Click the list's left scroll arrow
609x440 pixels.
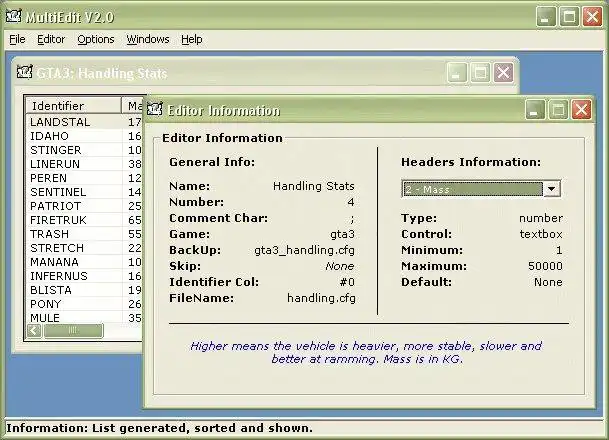click(x=34, y=331)
